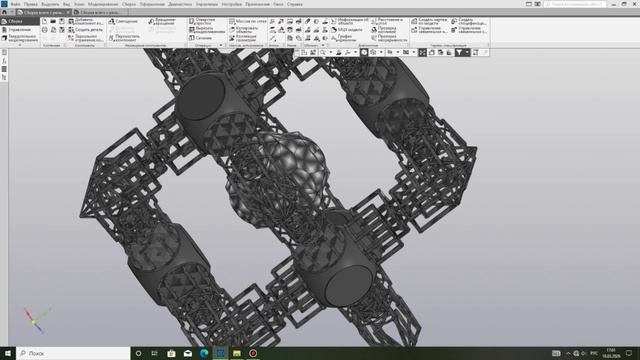Viewport: 640px width, 360px height.
Task: Click the taskbar Поиск search box
Action: (73, 353)
